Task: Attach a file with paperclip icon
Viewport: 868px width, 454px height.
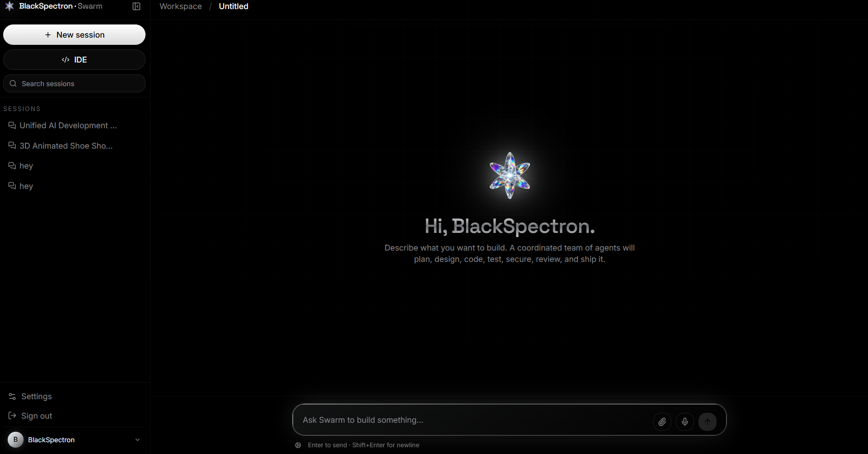Action: click(x=662, y=422)
